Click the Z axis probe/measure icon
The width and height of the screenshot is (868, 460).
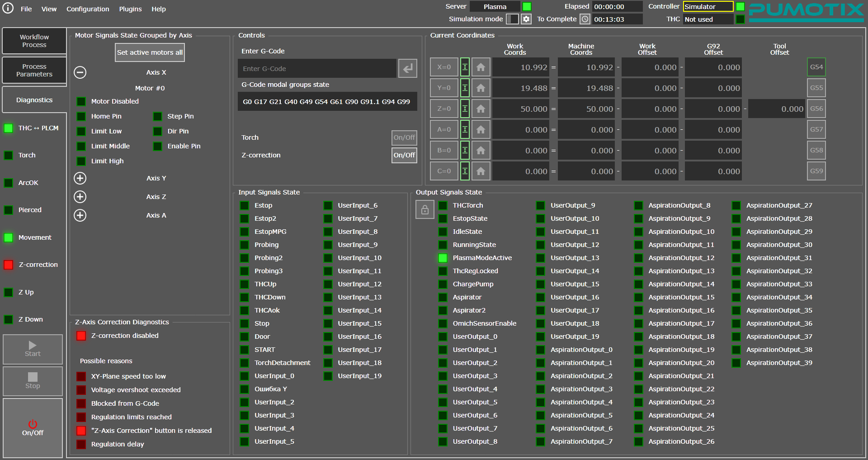[x=465, y=109]
